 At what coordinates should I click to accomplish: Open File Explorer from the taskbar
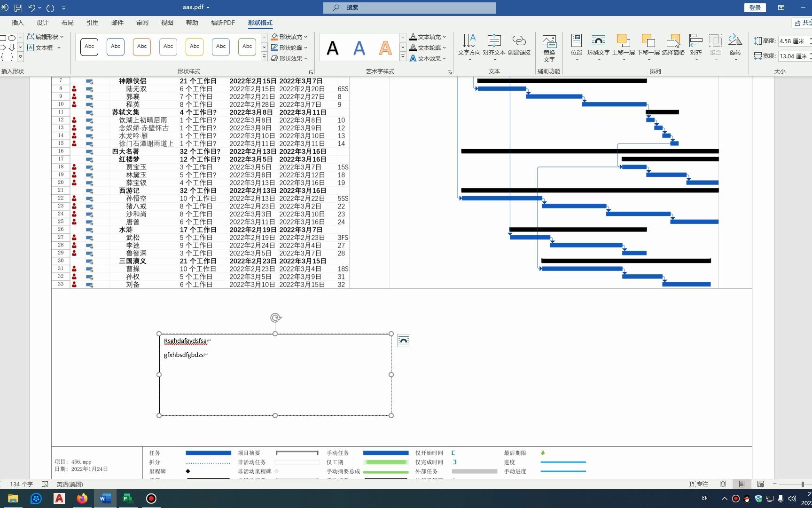[13, 499]
